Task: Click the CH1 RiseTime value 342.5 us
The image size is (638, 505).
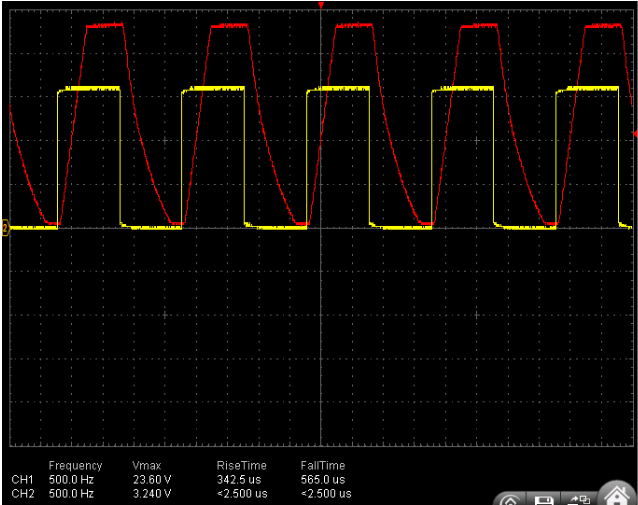Action: coord(239,480)
